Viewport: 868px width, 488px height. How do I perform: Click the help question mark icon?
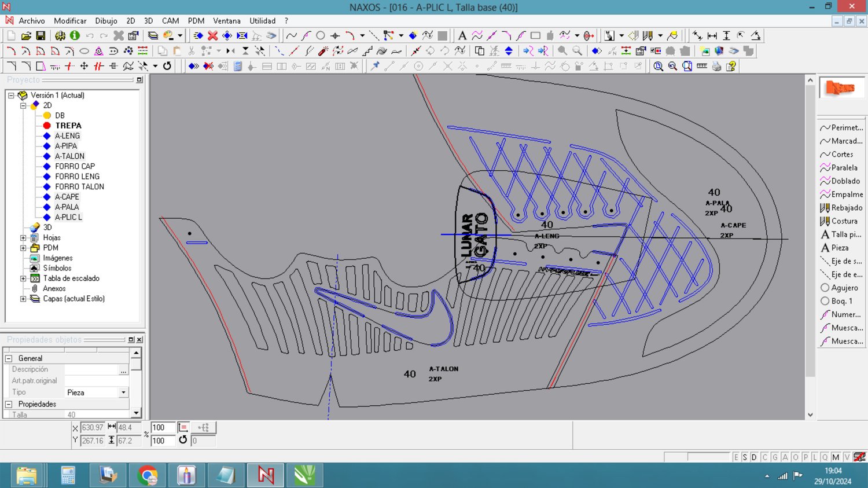pyautogui.click(x=731, y=66)
